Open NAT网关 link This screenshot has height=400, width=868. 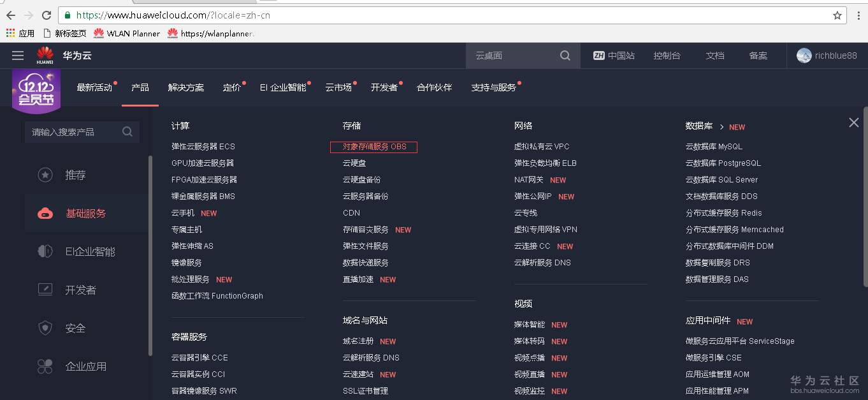pyautogui.click(x=529, y=179)
